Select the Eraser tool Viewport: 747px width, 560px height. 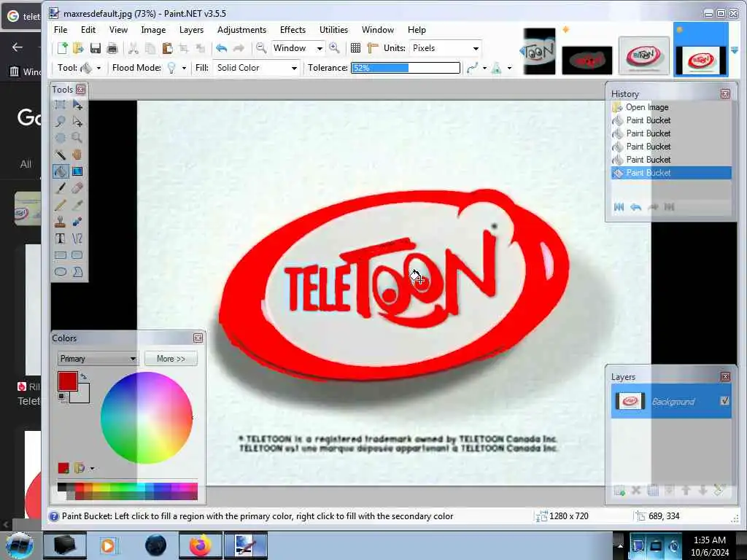click(x=77, y=187)
